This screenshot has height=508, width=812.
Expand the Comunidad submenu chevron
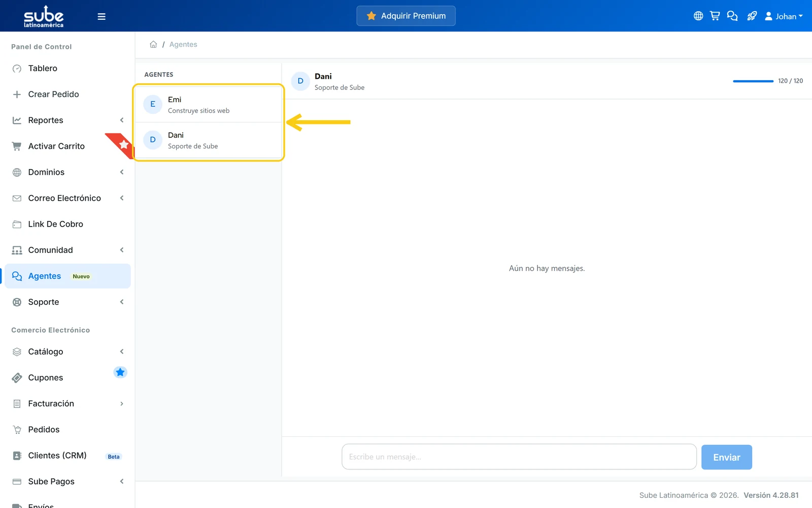pyautogui.click(x=122, y=249)
